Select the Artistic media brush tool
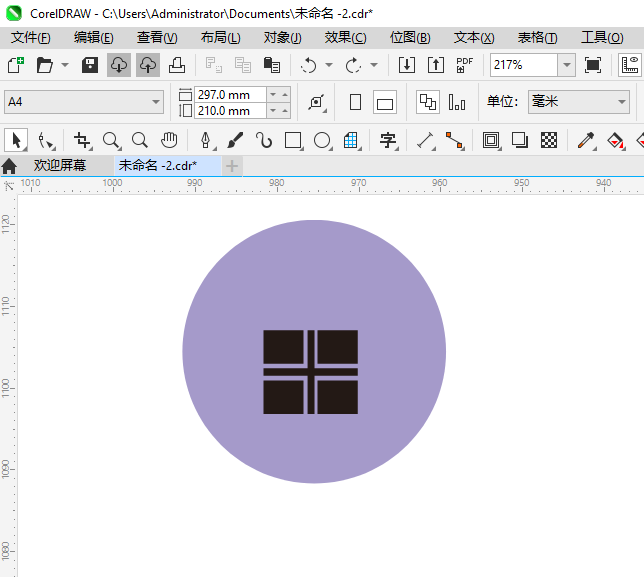The image size is (644, 577). [235, 140]
